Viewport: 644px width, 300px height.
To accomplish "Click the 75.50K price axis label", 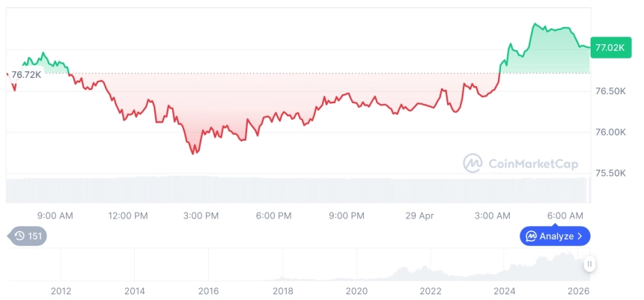I will [610, 173].
